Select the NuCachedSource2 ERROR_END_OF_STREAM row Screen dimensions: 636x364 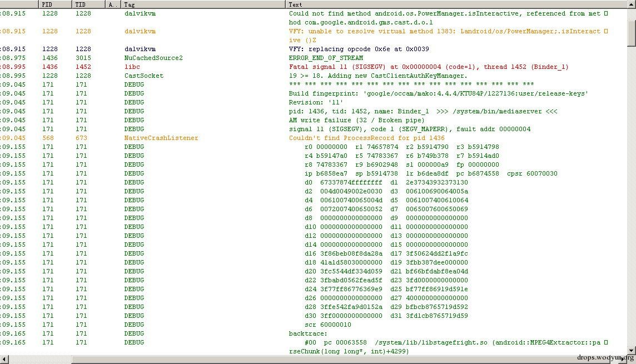[314, 58]
